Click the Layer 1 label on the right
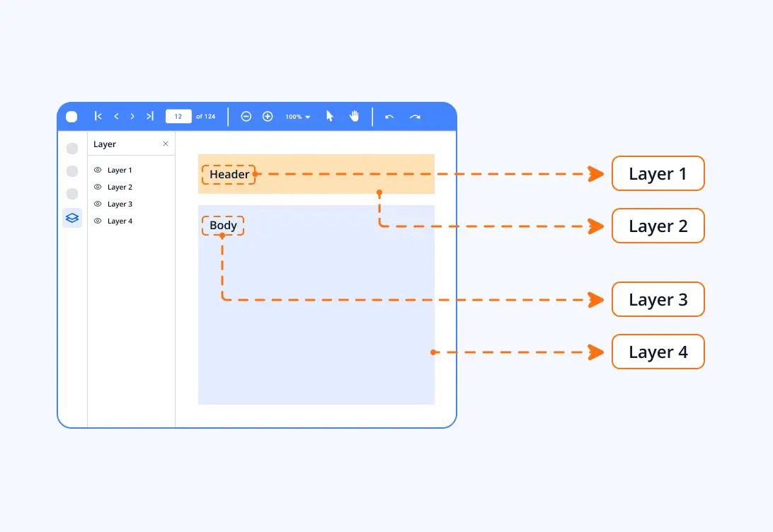Viewport: 773px width, 532px height. click(658, 173)
